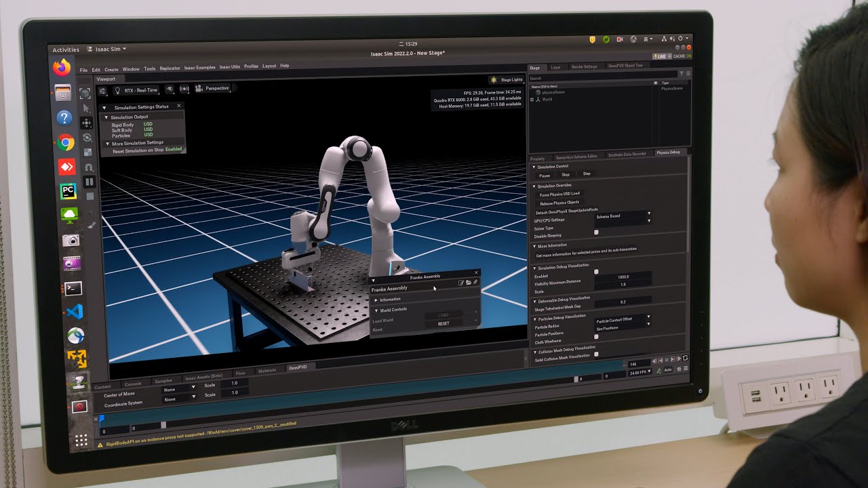Launch Google Chrome from the dock
The height and width of the screenshot is (488, 868).
click(x=66, y=142)
